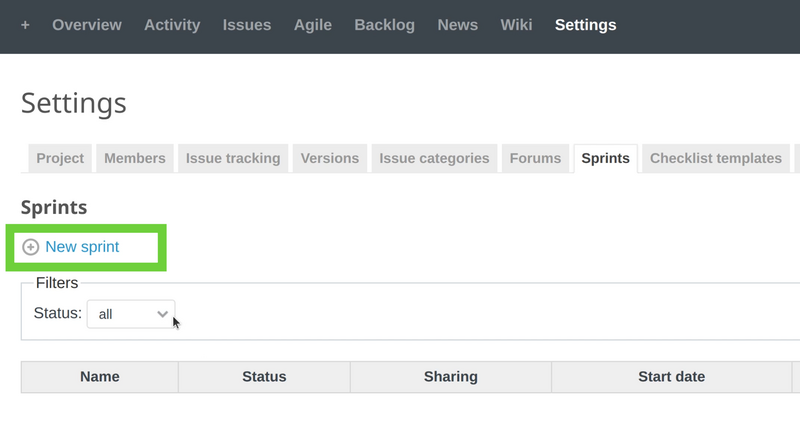The width and height of the screenshot is (800, 435).
Task: Open the Checklist templates tab
Action: coord(715,158)
